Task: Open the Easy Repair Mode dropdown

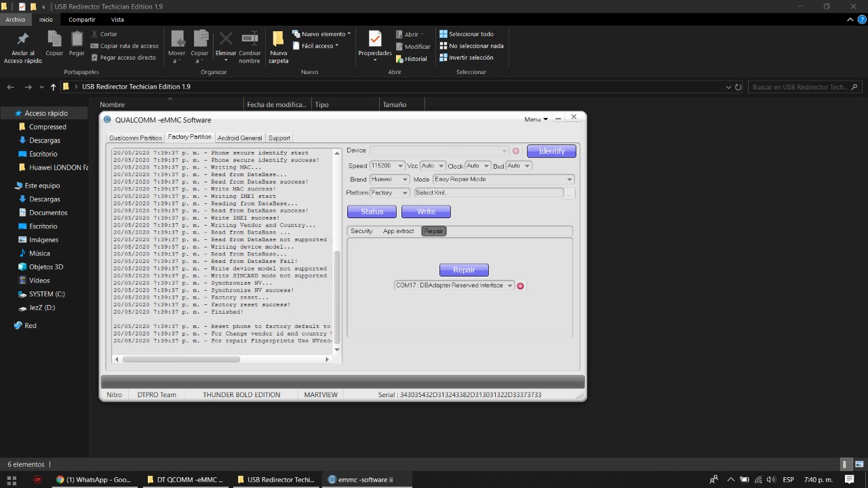Action: click(x=569, y=180)
